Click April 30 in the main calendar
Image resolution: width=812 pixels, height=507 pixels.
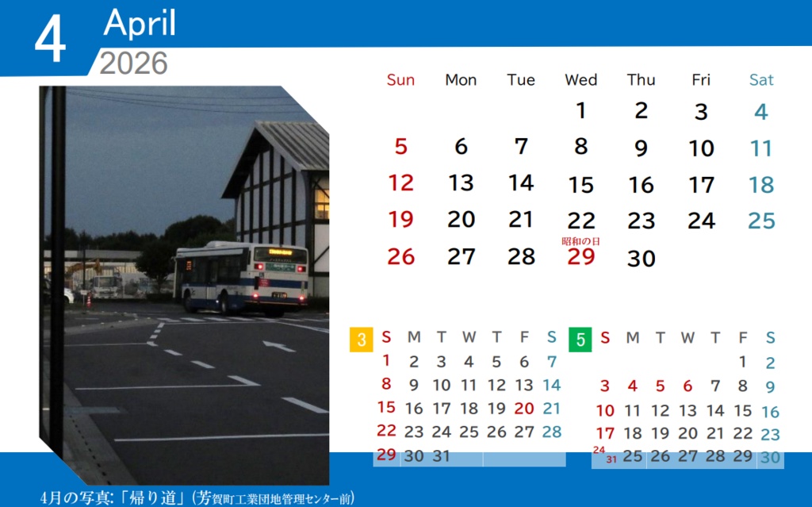(641, 259)
